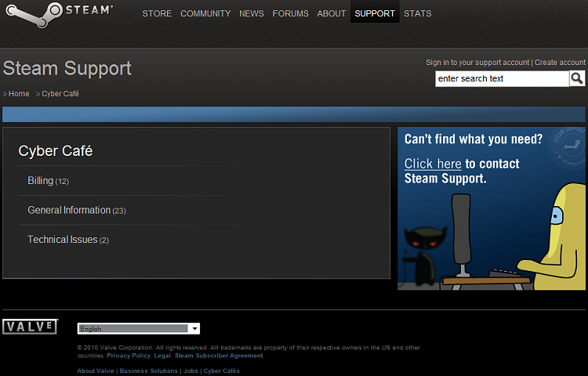Click the support cartoon banner image
588x376 pixels.
coord(492,208)
